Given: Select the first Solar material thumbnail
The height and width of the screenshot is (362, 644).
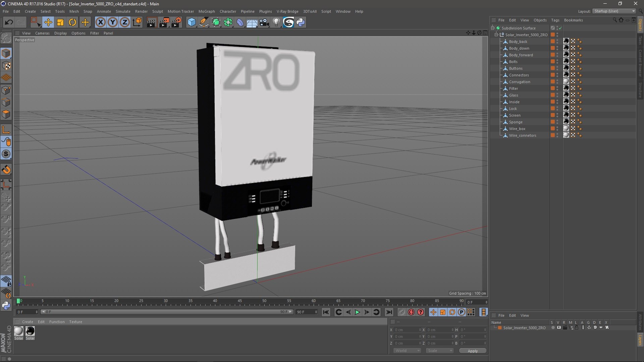Looking at the screenshot, I should [19, 331].
